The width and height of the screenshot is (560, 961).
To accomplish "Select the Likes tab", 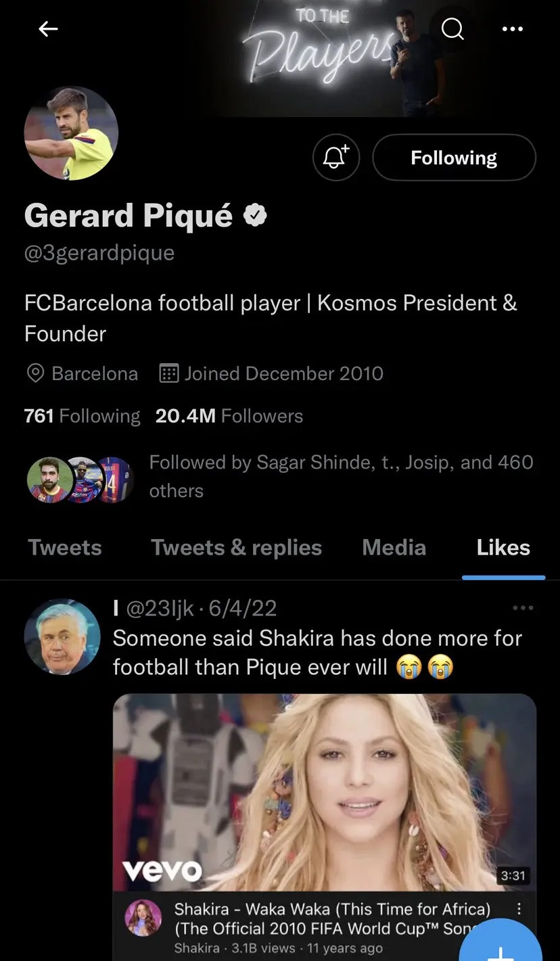I will pyautogui.click(x=503, y=547).
